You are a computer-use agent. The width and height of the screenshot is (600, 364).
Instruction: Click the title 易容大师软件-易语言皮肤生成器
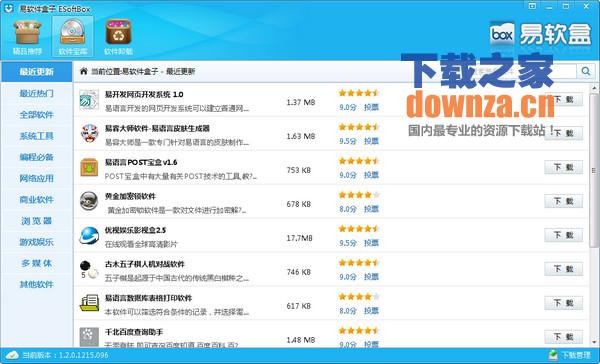(157, 128)
